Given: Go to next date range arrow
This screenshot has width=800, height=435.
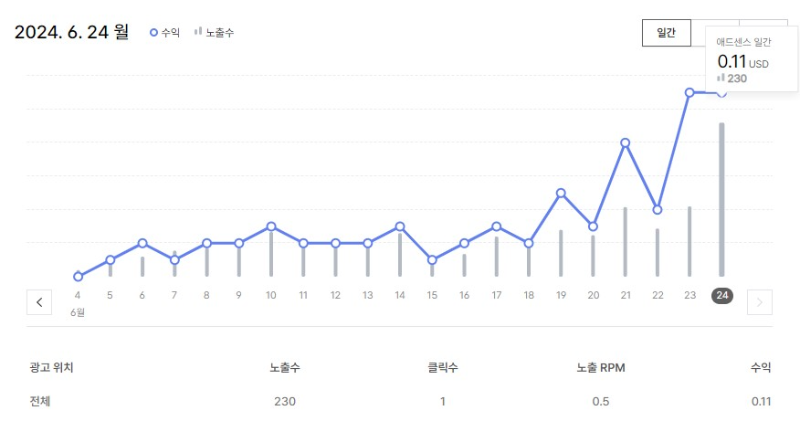Looking at the screenshot, I should click(760, 302).
